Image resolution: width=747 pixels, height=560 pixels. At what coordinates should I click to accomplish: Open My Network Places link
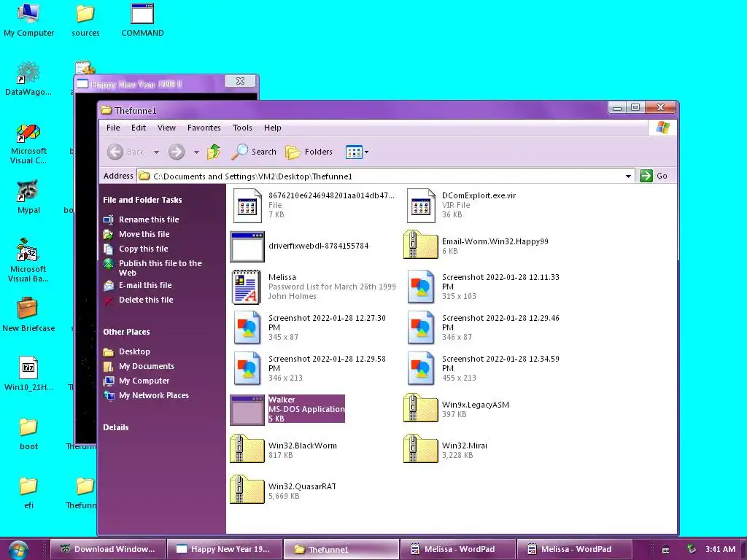coord(153,395)
